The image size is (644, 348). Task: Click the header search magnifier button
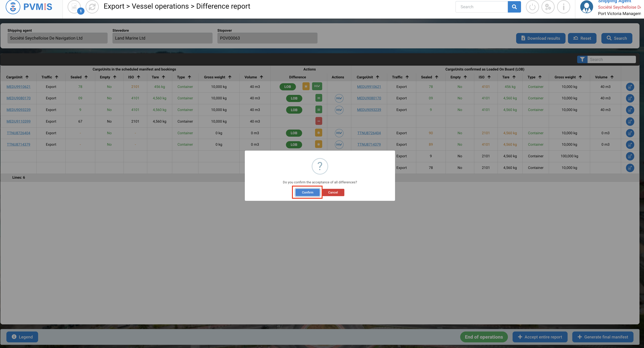(514, 7)
